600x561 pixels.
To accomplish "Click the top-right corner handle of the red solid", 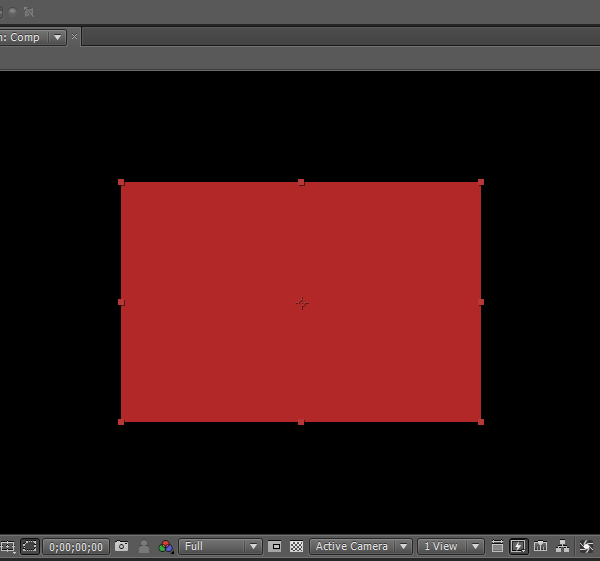I will [481, 182].
